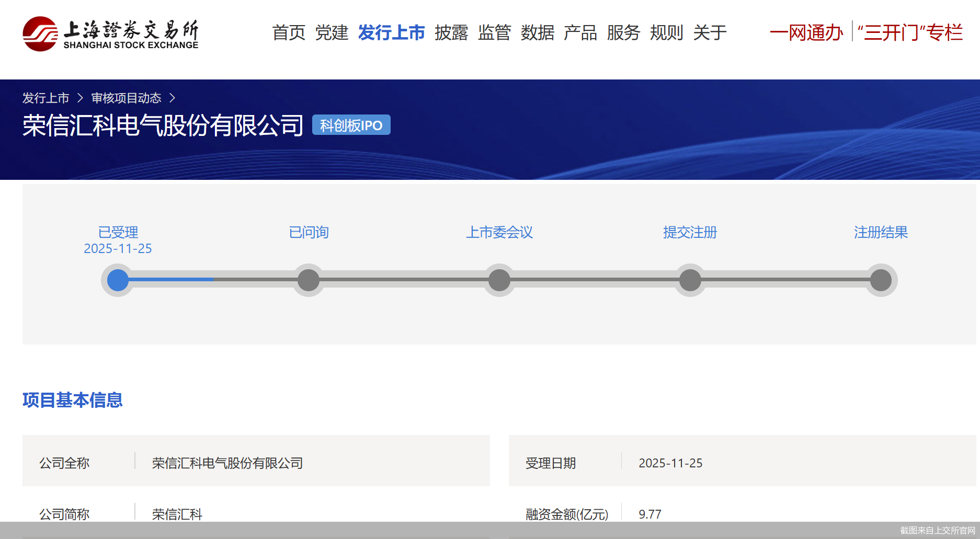Select the 注册结果 timeline node

pyautogui.click(x=881, y=280)
